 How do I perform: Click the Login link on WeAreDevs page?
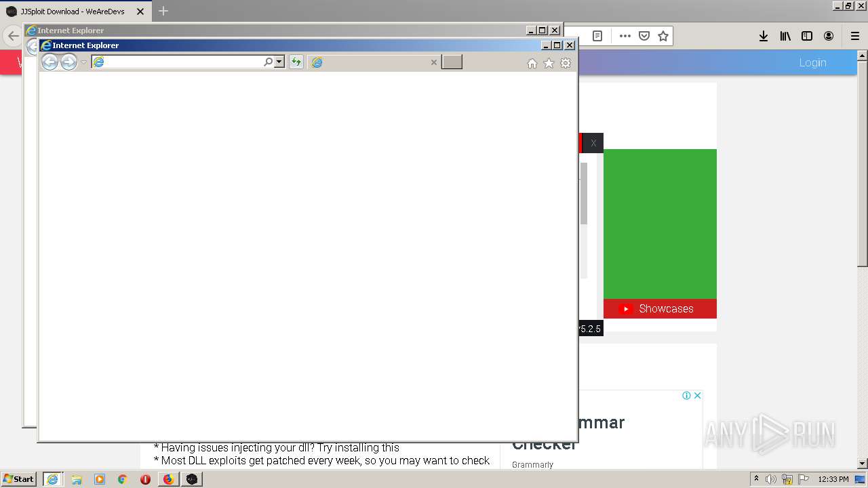click(812, 62)
